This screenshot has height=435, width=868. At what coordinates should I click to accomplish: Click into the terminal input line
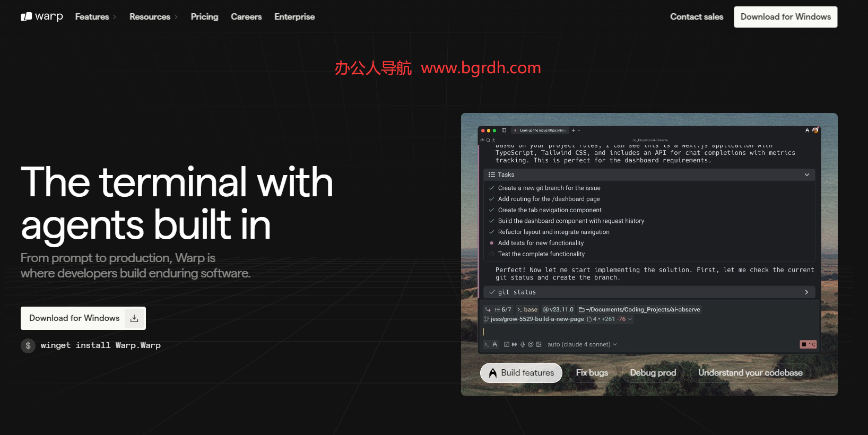649,332
